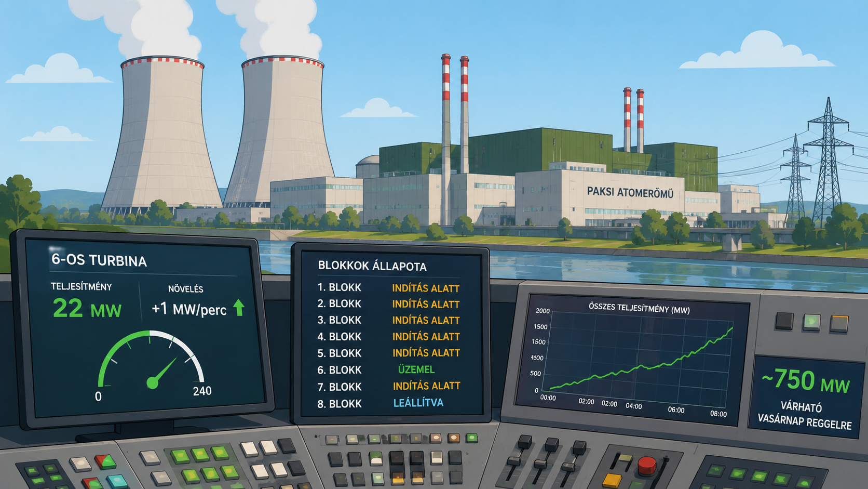
Task: Click the 'TELJESÍTMÉNY' label on turbine screen
Action: (81, 286)
